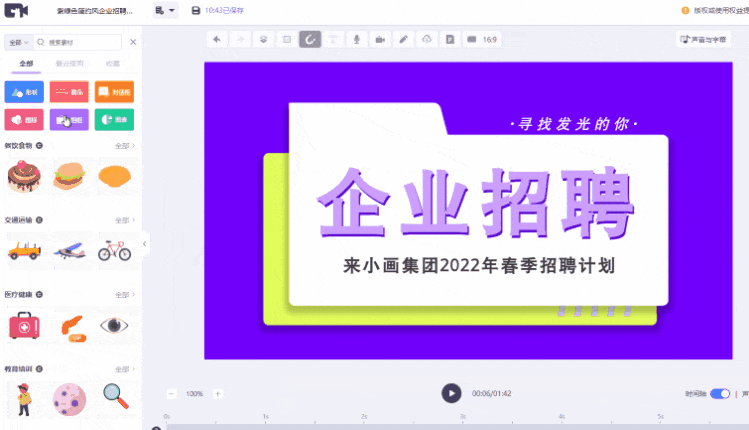Select the hamburger graphic
Viewport: 749px width, 430px height.
tap(69, 176)
